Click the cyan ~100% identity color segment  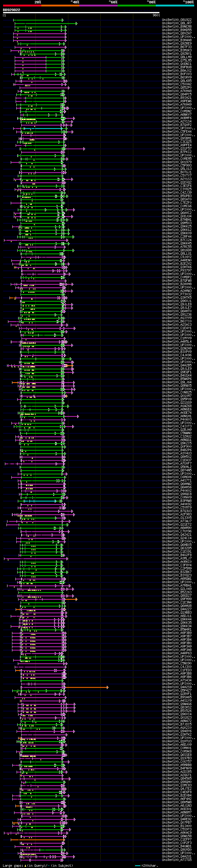tap(175, 6)
